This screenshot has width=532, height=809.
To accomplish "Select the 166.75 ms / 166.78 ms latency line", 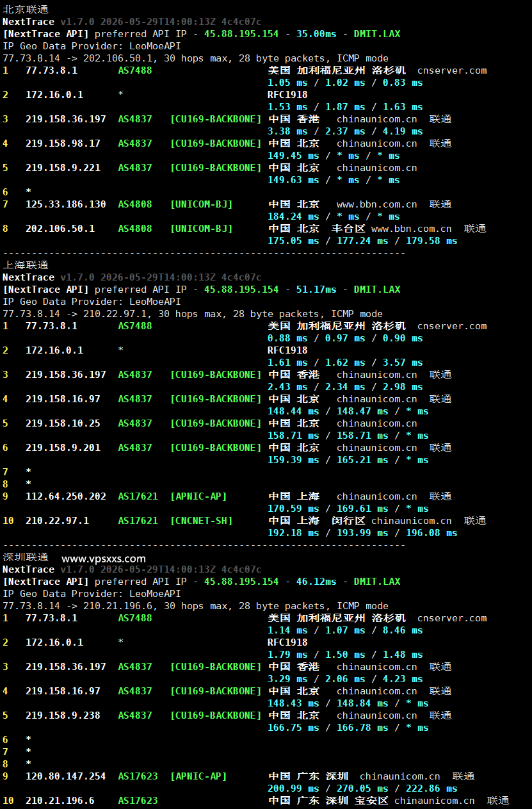I will pos(348,728).
